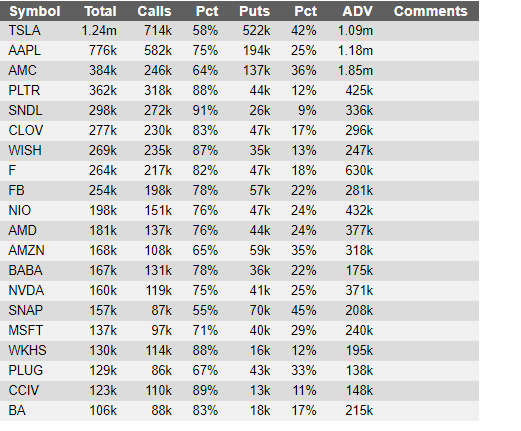Select the WKHS symbol cell

pos(27,351)
